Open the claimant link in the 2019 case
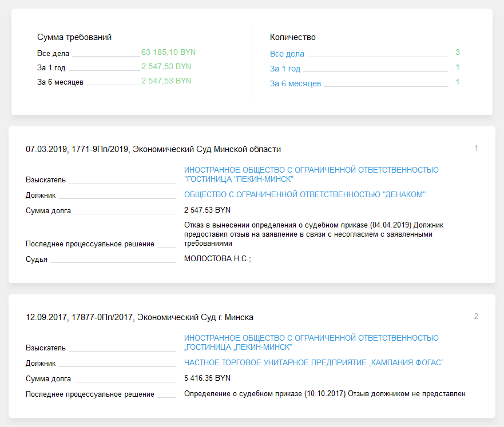This screenshot has height=427, width=504. coord(311,174)
